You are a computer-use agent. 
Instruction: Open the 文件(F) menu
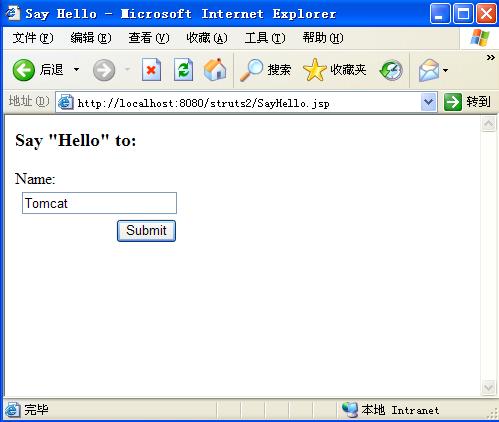click(33, 38)
